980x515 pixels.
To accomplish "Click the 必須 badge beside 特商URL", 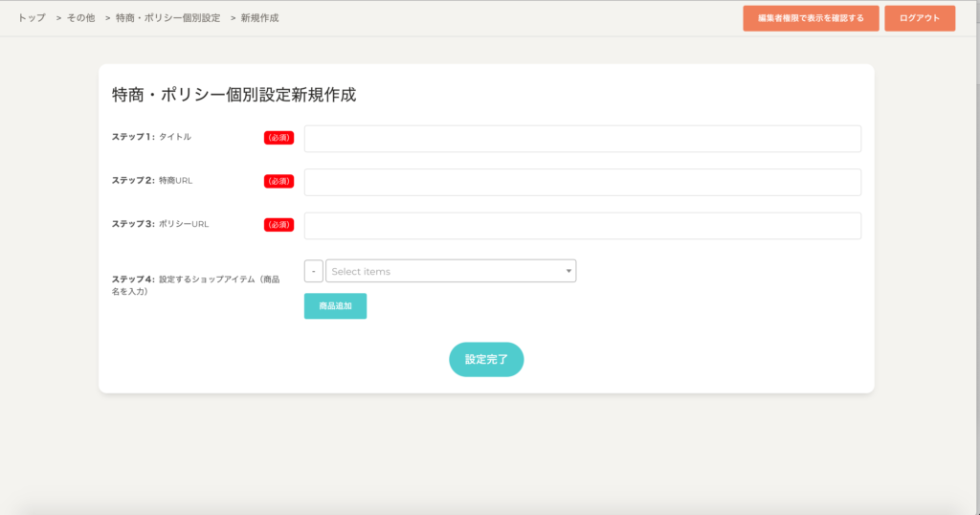I will coord(278,181).
